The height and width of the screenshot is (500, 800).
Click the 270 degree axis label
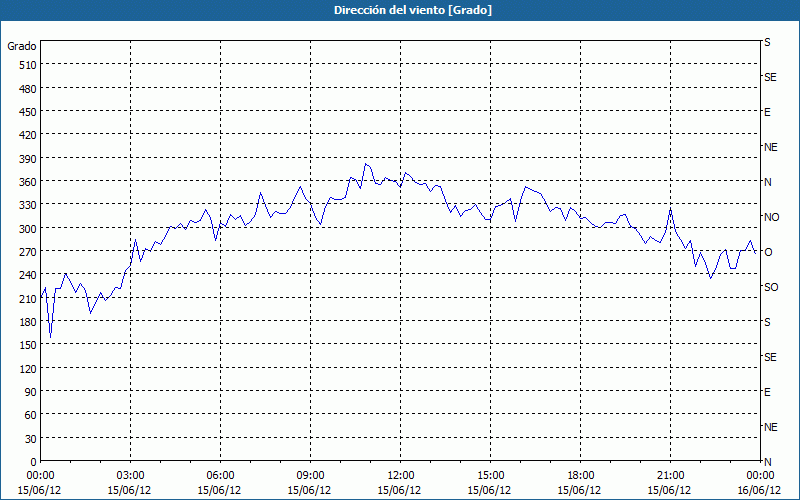pos(28,252)
